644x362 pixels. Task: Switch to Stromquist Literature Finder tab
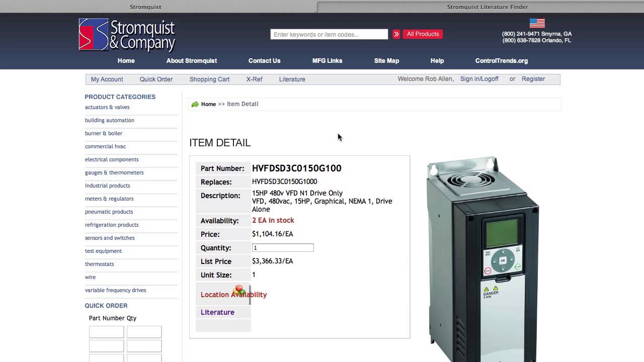tap(488, 7)
